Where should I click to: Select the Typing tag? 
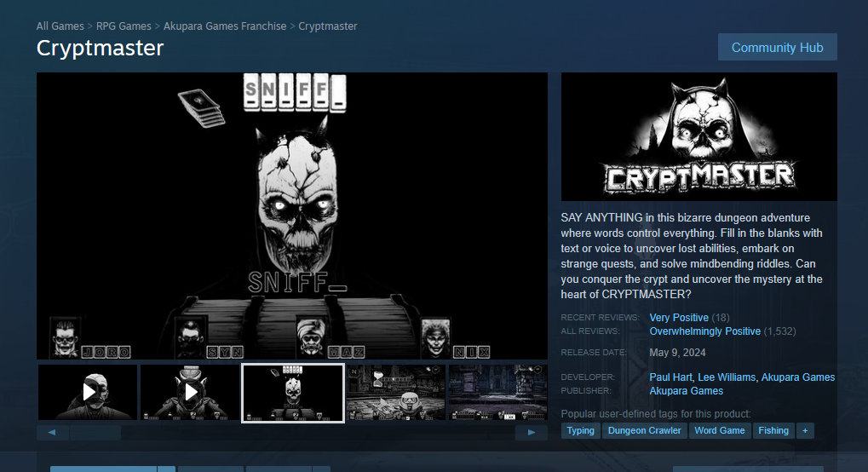(x=580, y=430)
